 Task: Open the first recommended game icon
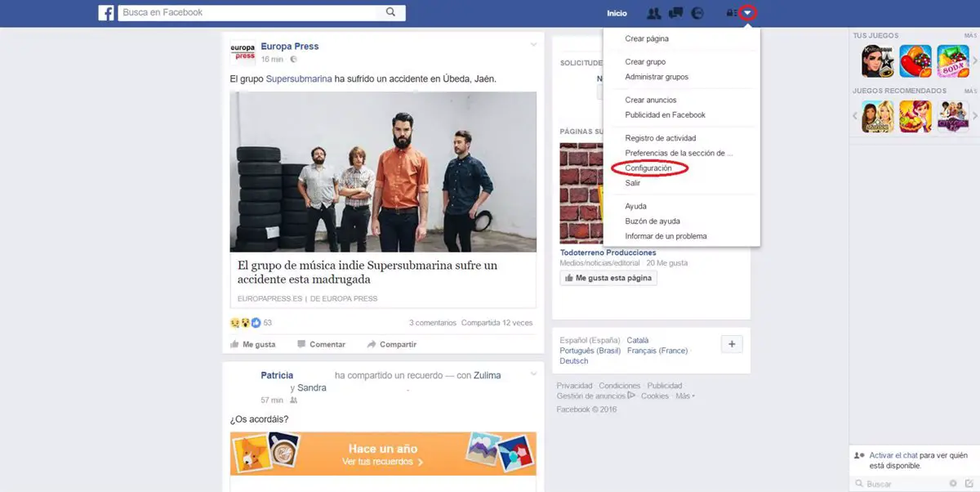pos(877,116)
